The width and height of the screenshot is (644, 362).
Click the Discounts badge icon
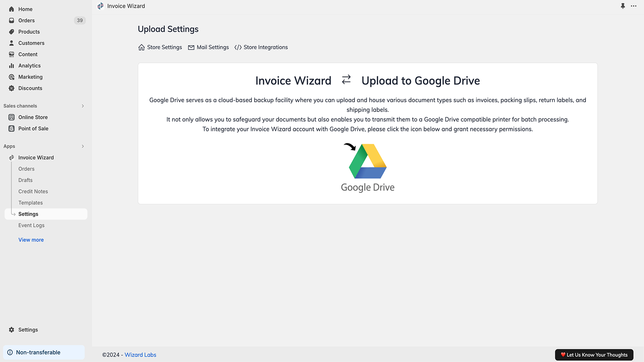11,88
